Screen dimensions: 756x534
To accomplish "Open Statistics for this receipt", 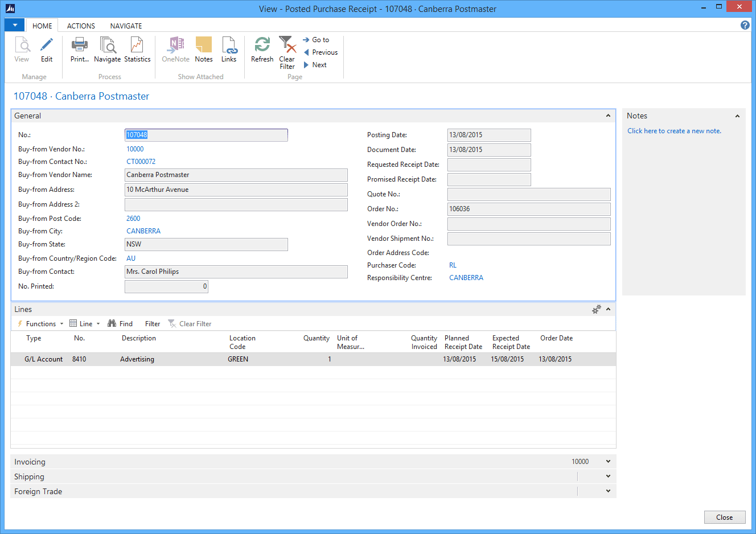I will pyautogui.click(x=137, y=50).
